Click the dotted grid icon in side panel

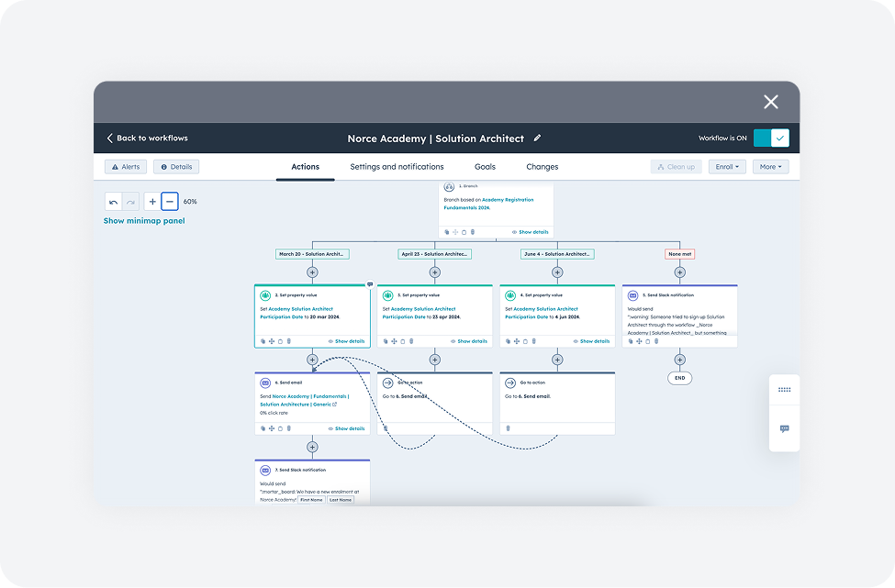(x=784, y=390)
